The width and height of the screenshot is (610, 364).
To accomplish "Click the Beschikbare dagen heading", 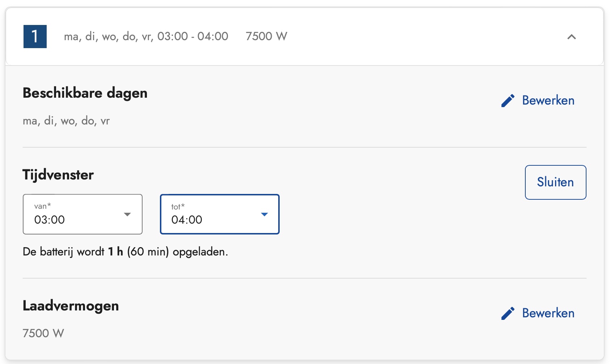I will point(85,93).
